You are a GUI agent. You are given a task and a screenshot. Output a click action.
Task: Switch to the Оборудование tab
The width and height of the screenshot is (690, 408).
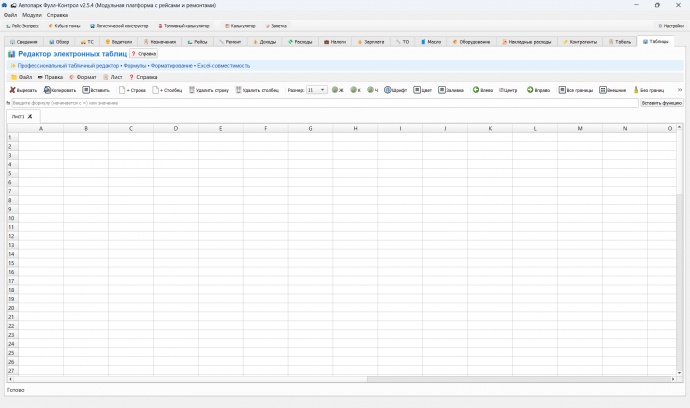(471, 42)
